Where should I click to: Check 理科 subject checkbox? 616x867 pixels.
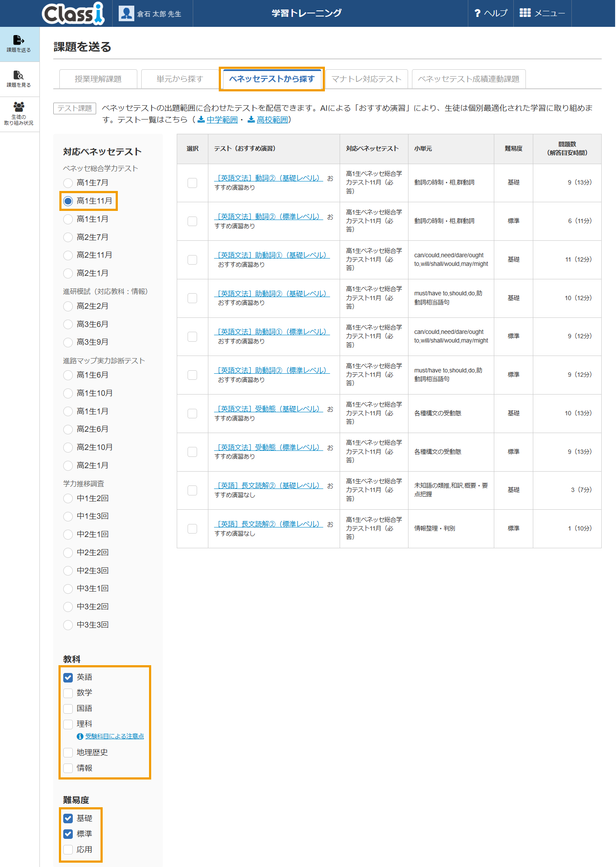[68, 724]
